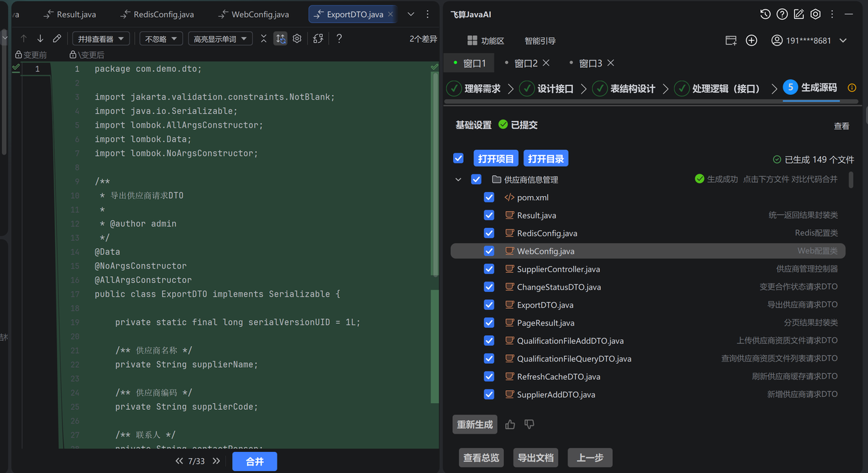Click the 打开项目 button

(x=496, y=159)
